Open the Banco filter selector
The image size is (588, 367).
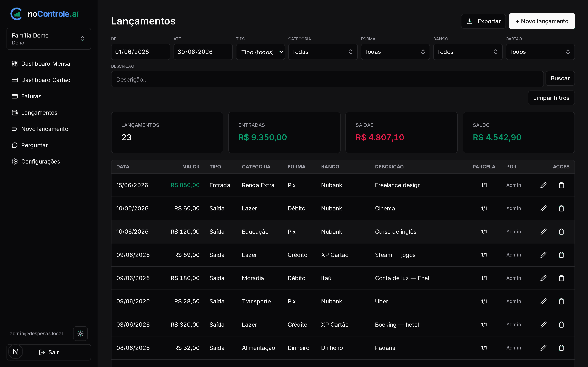pyautogui.click(x=468, y=52)
